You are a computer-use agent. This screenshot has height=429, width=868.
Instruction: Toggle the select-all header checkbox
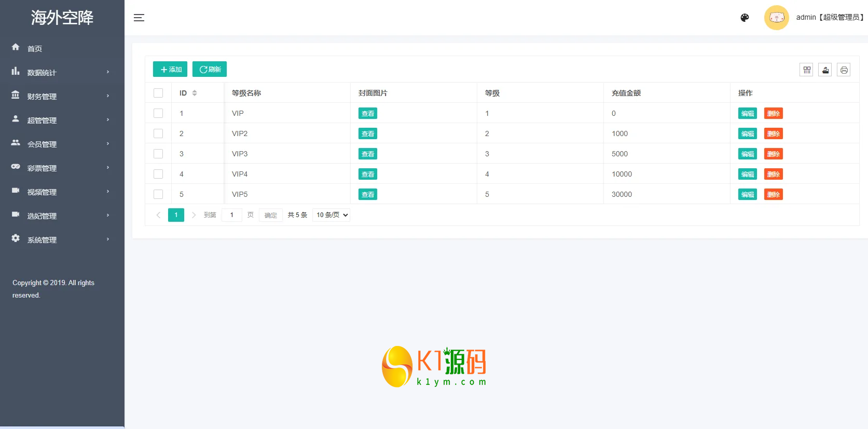click(158, 93)
